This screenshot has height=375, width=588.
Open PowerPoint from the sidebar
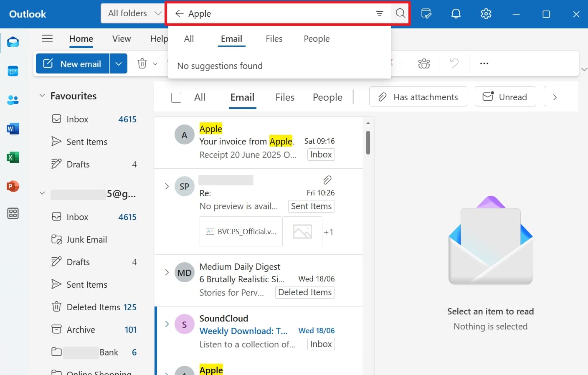click(x=13, y=186)
